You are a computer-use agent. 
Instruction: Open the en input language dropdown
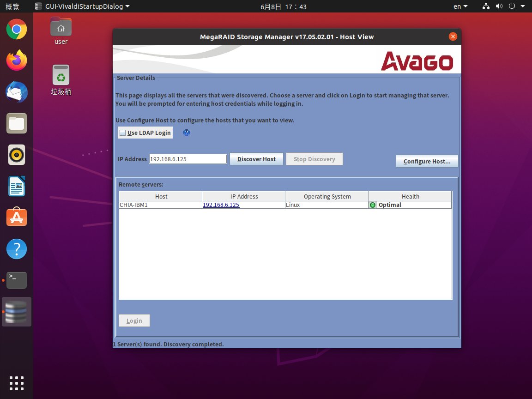coord(460,6)
